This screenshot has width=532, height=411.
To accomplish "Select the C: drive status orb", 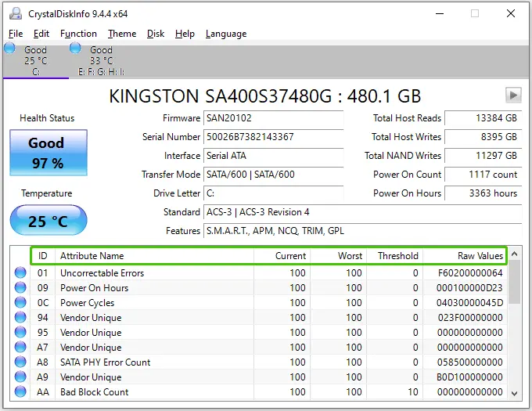I will point(9,49).
